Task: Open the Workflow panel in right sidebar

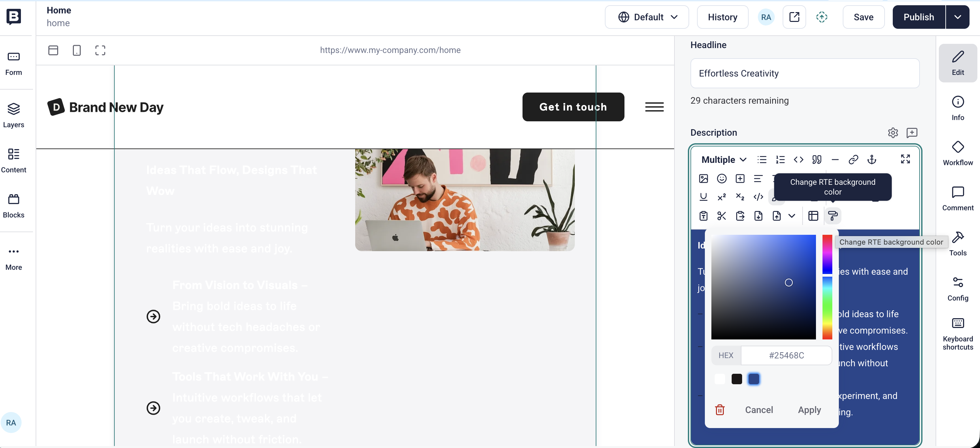Action: coord(957,153)
